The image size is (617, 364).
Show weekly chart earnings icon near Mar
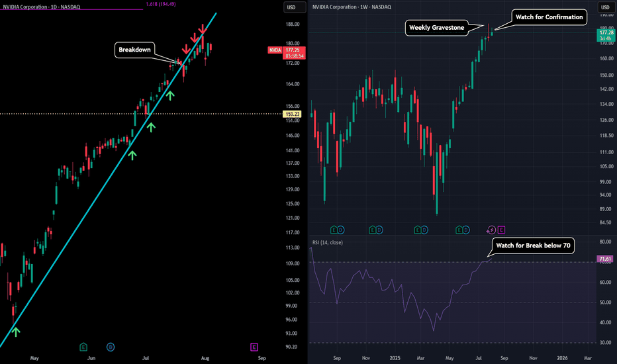point(418,230)
